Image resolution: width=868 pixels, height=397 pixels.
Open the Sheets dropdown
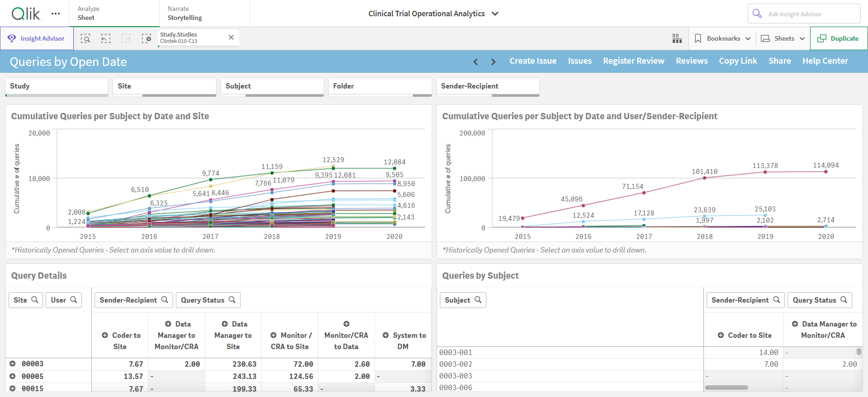783,38
